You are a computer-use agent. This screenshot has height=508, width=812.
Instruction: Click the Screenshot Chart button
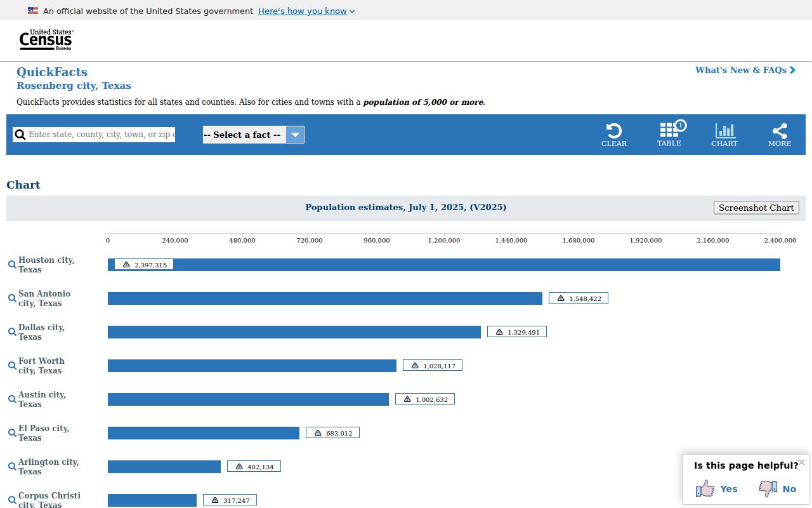pyautogui.click(x=756, y=208)
